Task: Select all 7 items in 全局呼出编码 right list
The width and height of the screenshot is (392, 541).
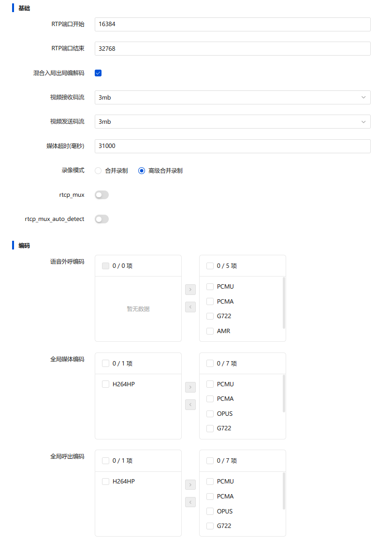Action: click(210, 461)
